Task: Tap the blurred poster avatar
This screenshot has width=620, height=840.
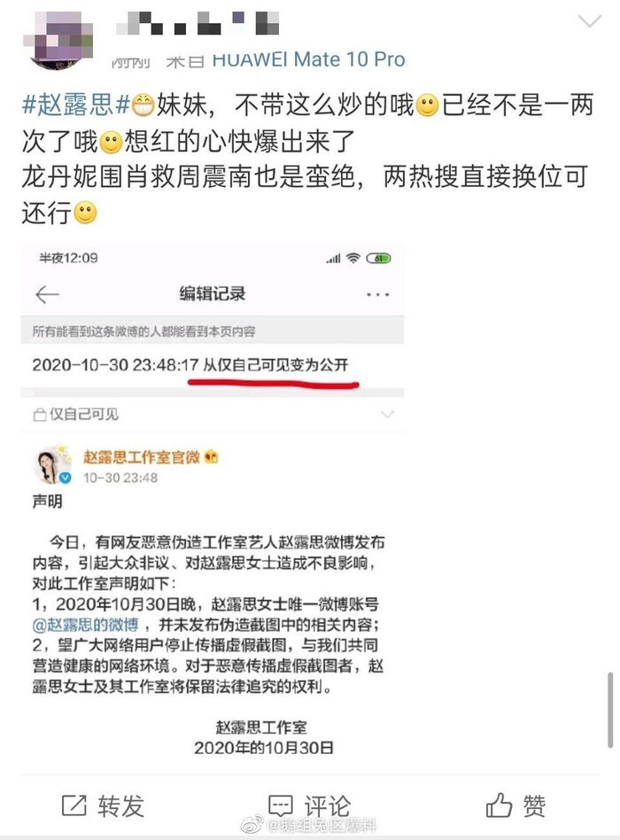Action: pos(58,39)
